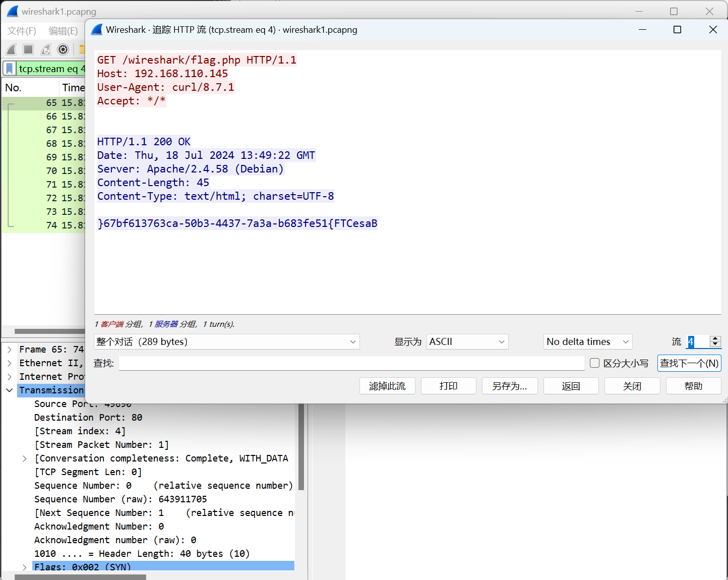Screen dimensions: 728x580
Task: Click the tcp.stream eq 4 display filter field
Action: pyautogui.click(x=51, y=69)
